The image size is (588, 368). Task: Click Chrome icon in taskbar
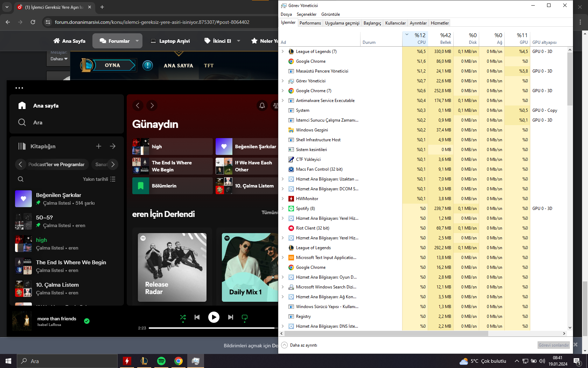coord(178,361)
